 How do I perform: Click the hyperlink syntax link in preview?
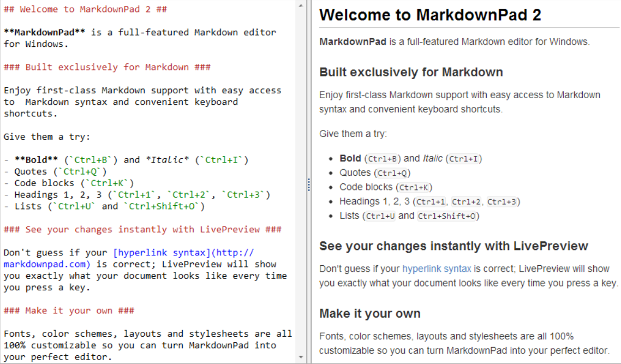437,269
